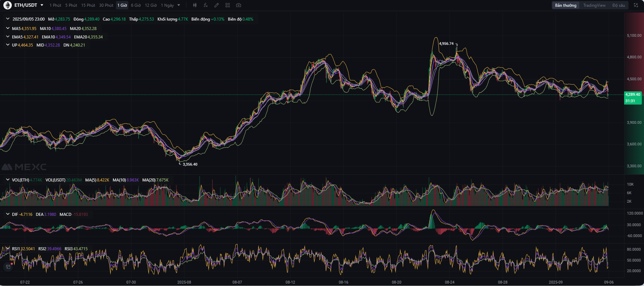Screen dimensions: 644x286
Task: Click the 3,356.40 low price marker
Action: pyautogui.click(x=190, y=164)
